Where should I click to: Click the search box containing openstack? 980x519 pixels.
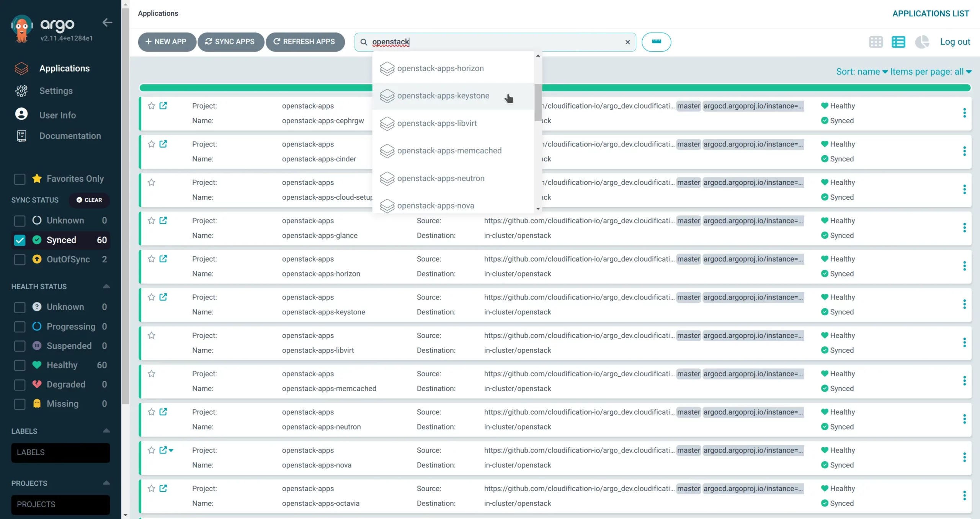coord(495,42)
